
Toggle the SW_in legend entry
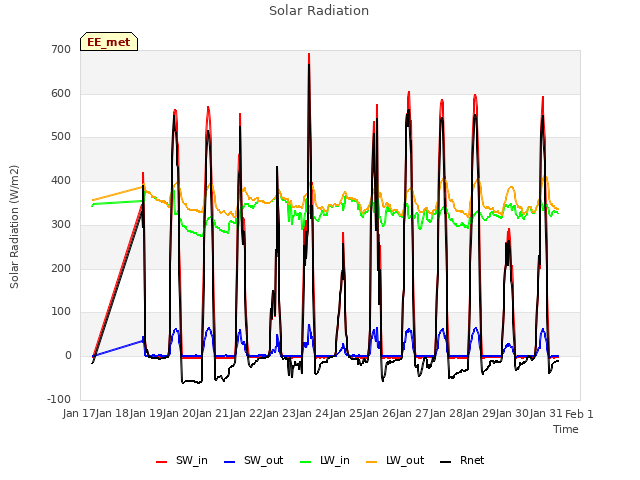point(182,460)
